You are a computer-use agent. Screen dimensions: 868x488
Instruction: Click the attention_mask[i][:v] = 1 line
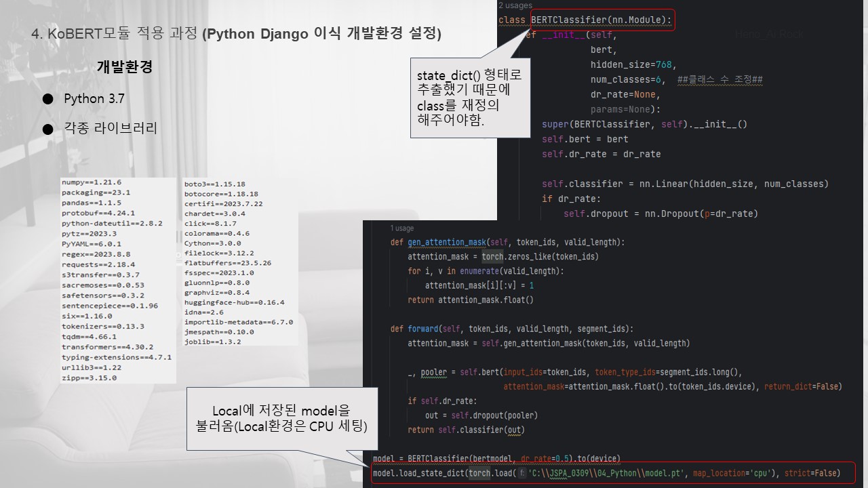(479, 285)
